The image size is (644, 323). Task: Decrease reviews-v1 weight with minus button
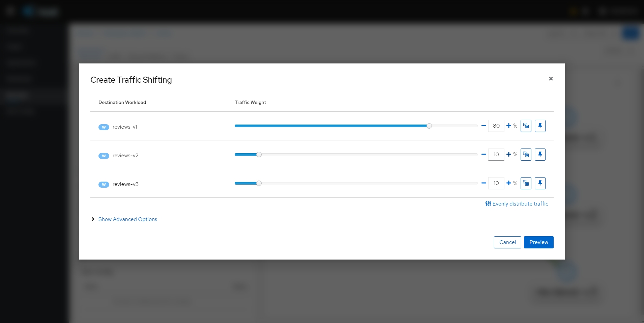click(484, 126)
